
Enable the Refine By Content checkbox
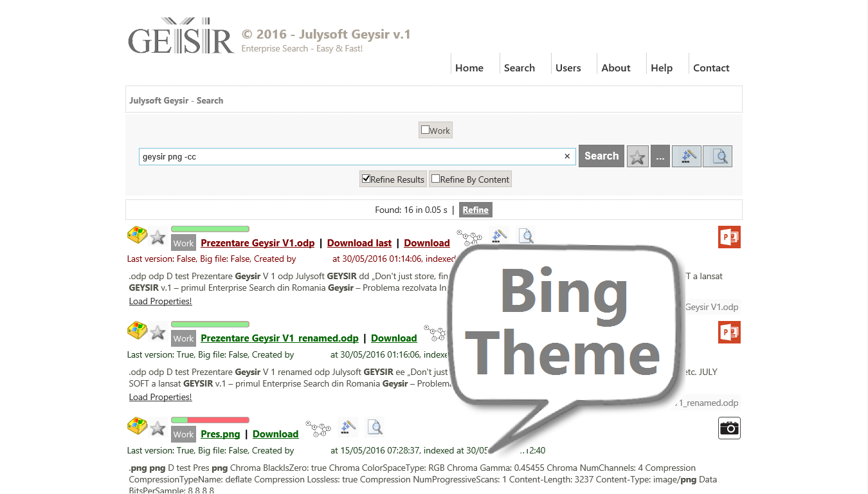(x=435, y=179)
